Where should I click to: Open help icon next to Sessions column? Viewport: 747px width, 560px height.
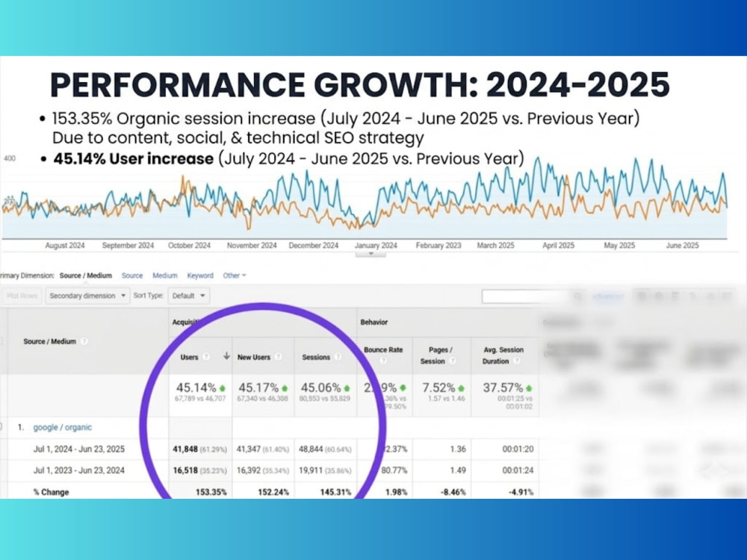338,357
